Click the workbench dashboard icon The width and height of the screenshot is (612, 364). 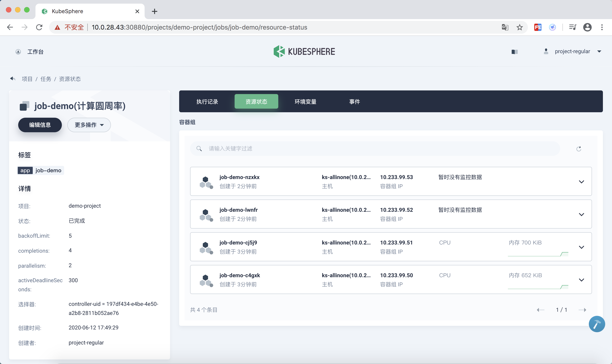coord(18,52)
